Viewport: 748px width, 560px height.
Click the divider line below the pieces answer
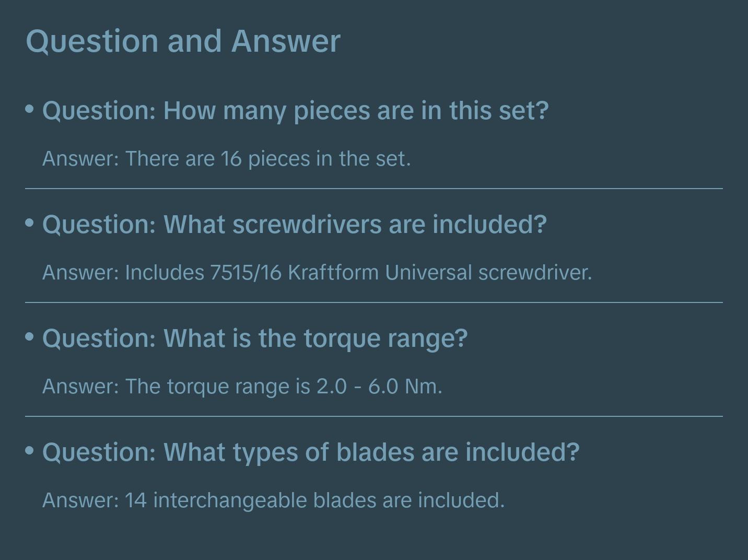click(374, 189)
